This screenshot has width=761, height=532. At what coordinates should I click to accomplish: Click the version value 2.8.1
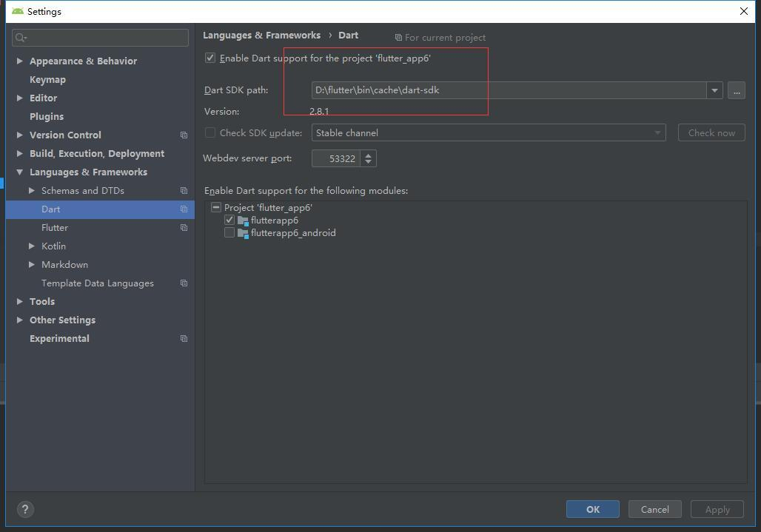tap(319, 112)
